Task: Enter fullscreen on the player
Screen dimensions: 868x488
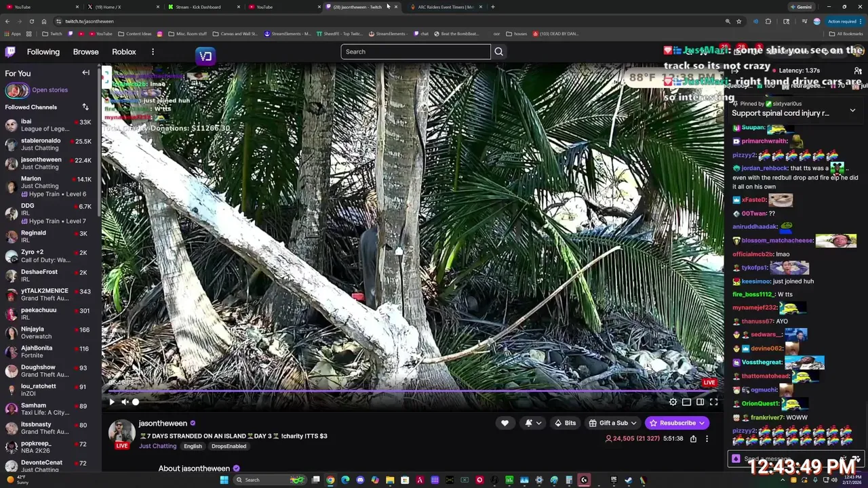Action: click(x=713, y=402)
